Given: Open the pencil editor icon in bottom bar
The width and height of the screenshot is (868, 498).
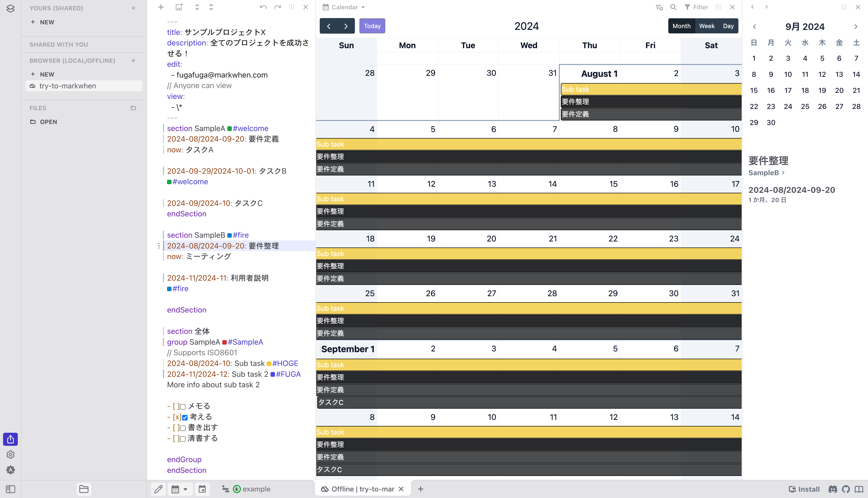Looking at the screenshot, I should tap(158, 489).
